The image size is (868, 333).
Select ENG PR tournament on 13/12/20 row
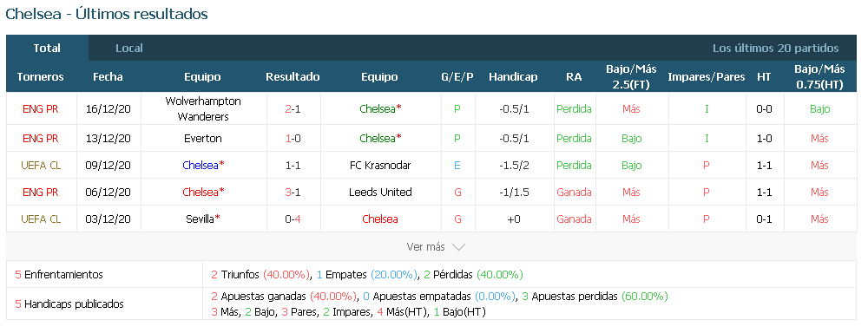tap(41, 138)
